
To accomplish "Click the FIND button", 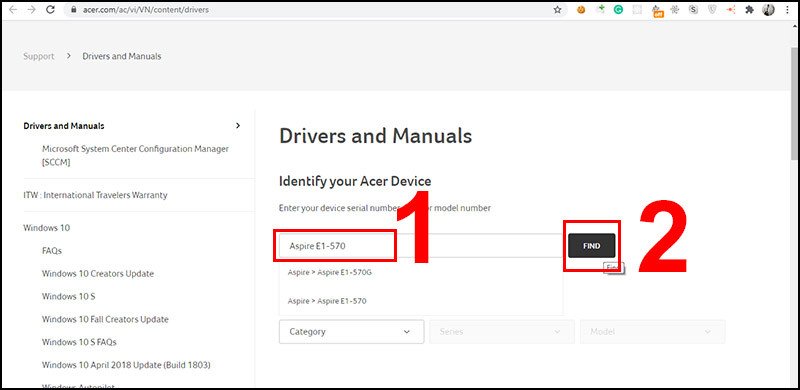I will tap(592, 246).
